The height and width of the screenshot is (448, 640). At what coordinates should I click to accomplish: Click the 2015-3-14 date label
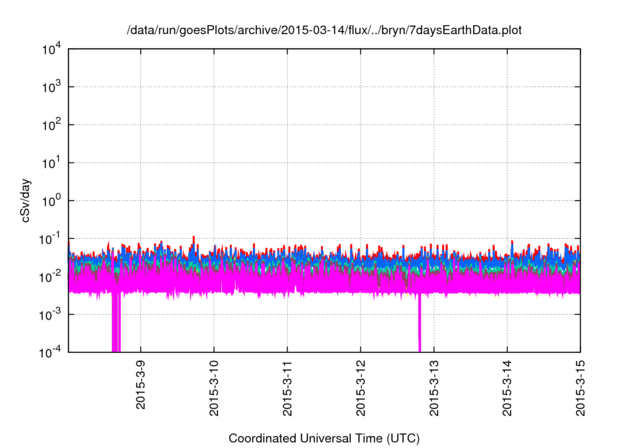[x=507, y=388]
